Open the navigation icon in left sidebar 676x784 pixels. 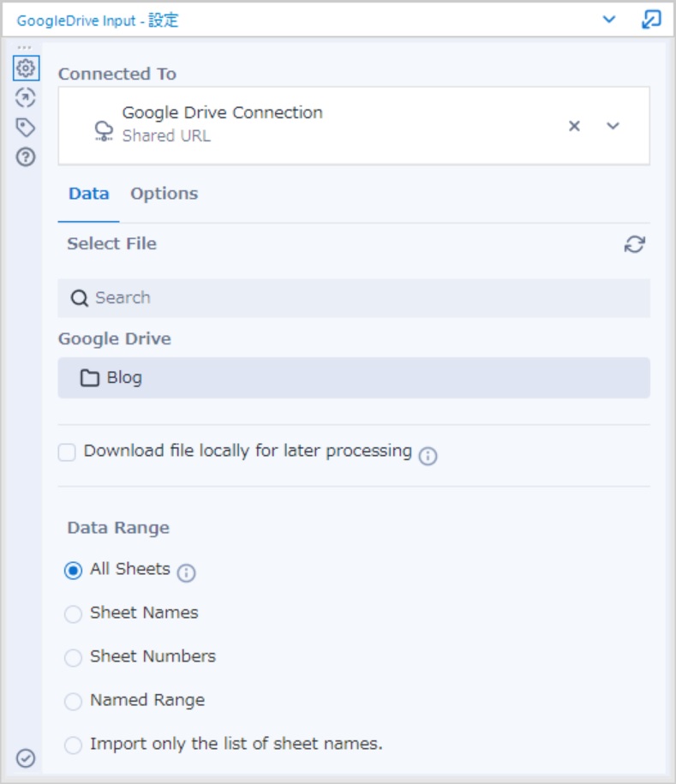click(x=26, y=98)
